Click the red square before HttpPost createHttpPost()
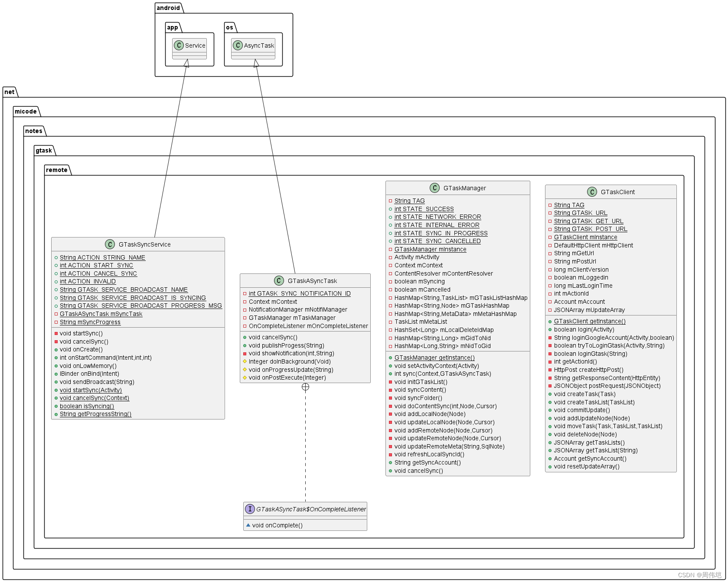The height and width of the screenshot is (582, 728). 550,370
